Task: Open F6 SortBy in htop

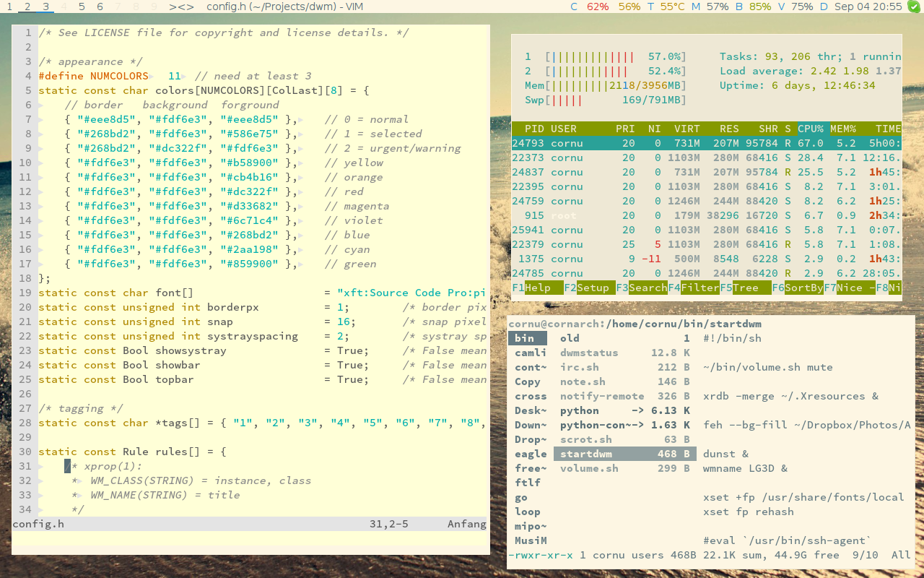Action: (x=798, y=288)
